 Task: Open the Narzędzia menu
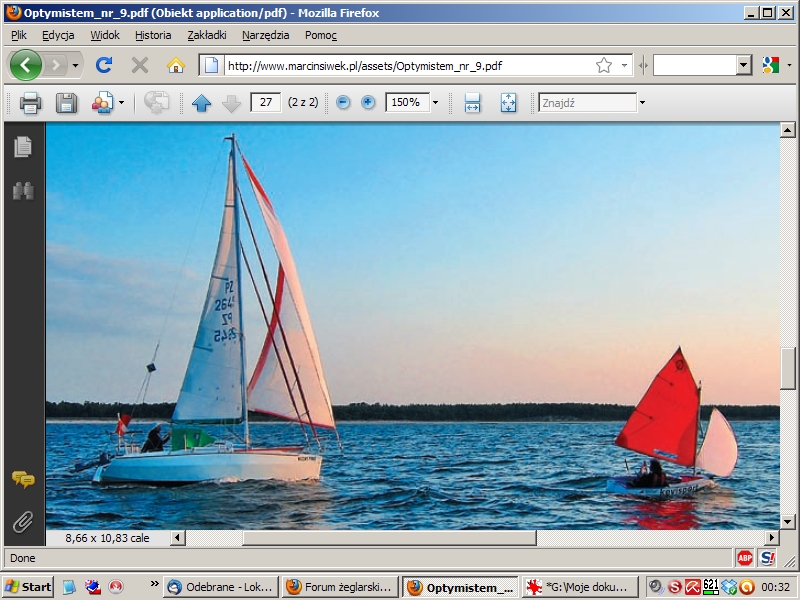[265, 35]
